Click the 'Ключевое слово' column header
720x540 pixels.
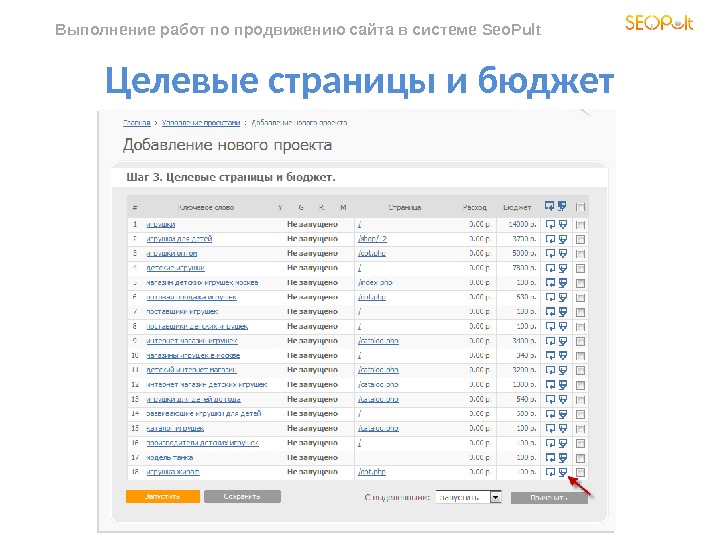point(207,208)
